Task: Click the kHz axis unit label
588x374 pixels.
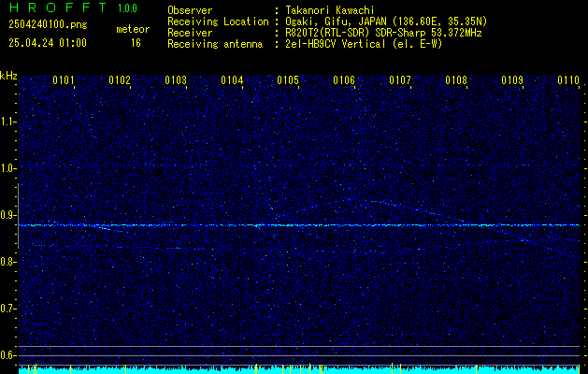Action: (x=8, y=76)
